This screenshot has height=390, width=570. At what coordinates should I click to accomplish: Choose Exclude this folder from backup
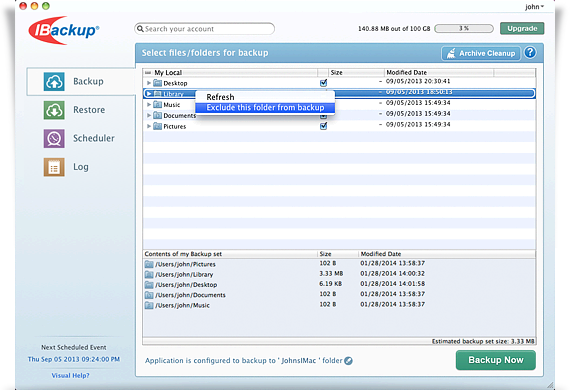point(265,108)
